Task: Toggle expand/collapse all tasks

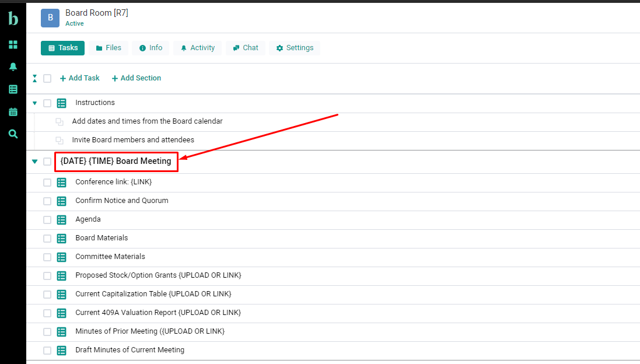Action: pos(34,78)
